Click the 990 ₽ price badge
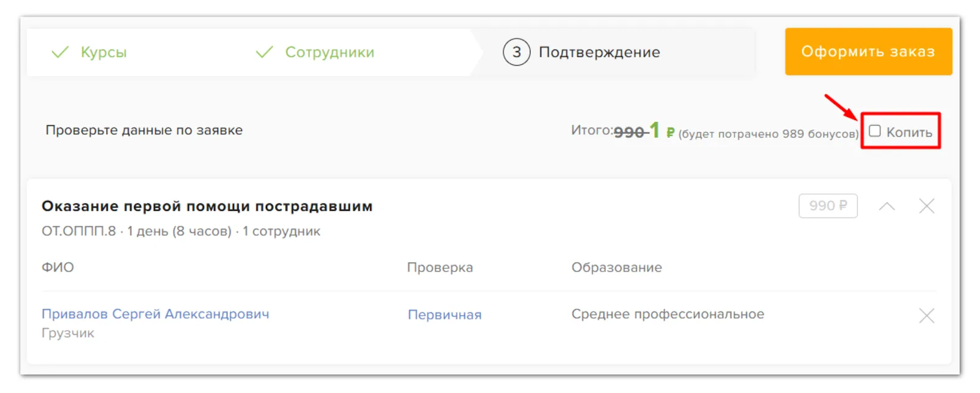 (827, 205)
